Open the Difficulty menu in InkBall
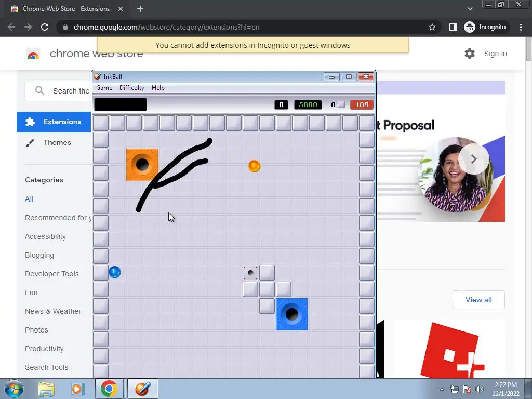 pos(131,88)
